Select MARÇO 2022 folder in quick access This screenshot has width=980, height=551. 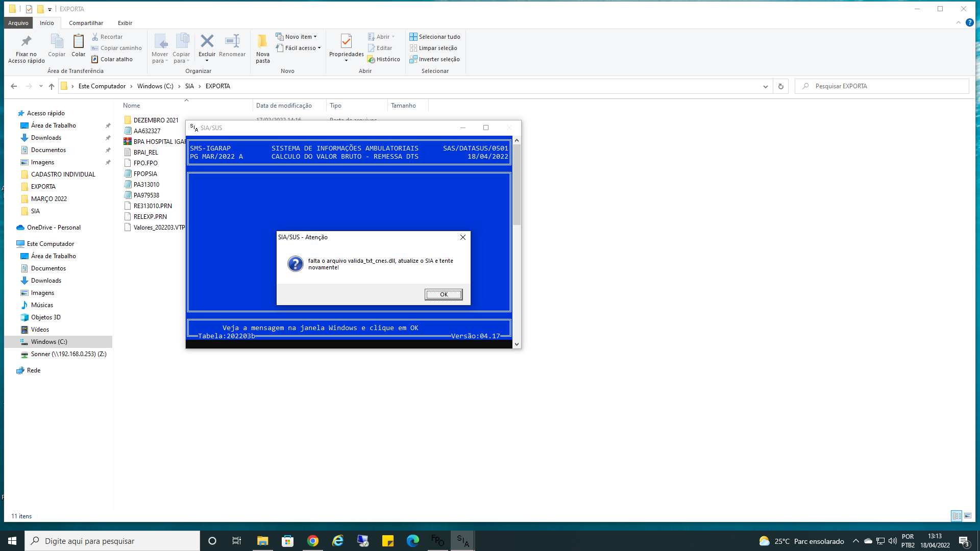[48, 199]
